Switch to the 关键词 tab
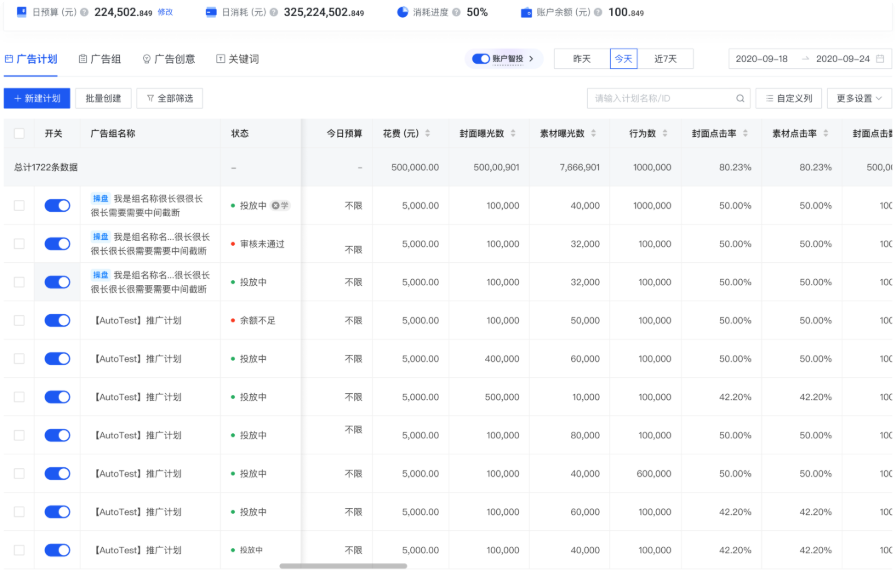This screenshot has height=574, width=895. tap(237, 59)
